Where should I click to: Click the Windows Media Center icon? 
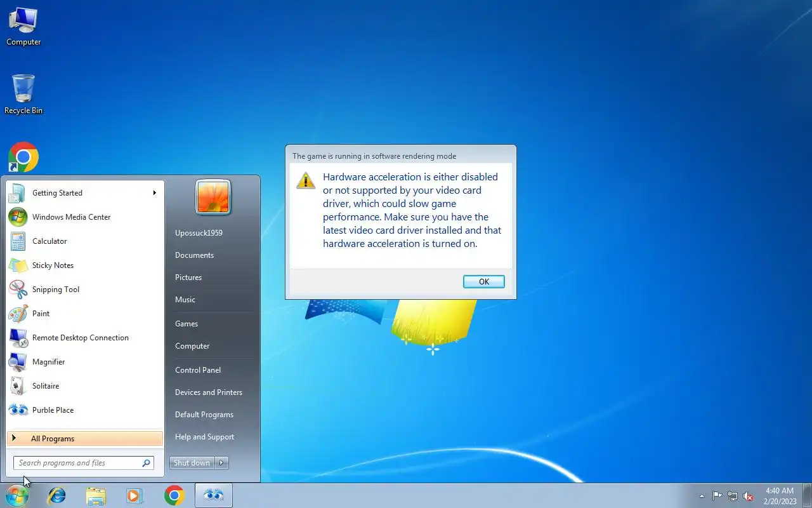click(18, 217)
